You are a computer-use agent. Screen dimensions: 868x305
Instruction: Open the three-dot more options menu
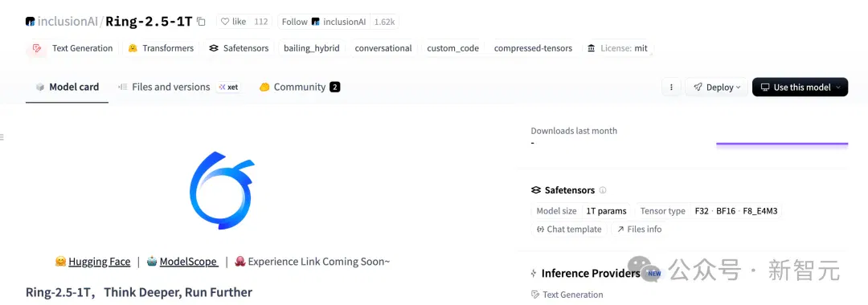click(671, 87)
